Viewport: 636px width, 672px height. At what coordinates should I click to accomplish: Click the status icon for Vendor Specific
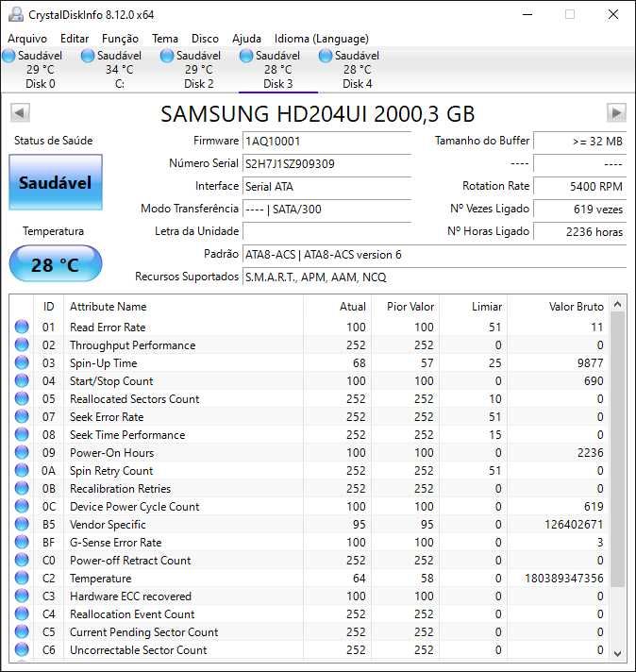(22, 524)
